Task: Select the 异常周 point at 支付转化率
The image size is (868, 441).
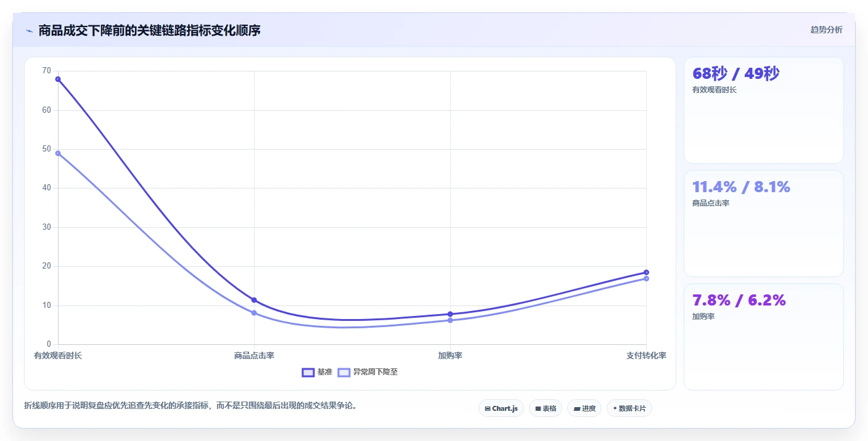Action: (646, 278)
